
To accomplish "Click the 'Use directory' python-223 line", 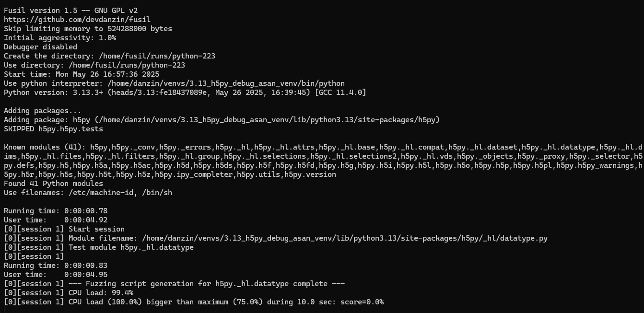I will (x=94, y=65).
